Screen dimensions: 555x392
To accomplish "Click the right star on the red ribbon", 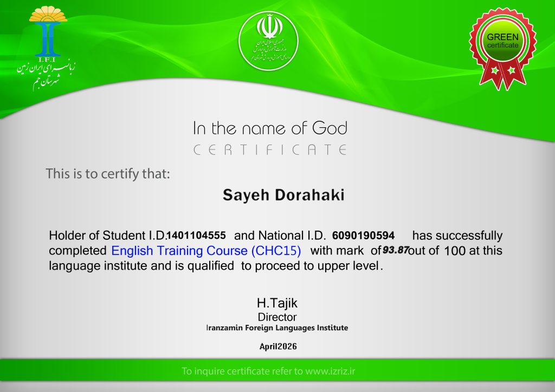I will tap(511, 70).
